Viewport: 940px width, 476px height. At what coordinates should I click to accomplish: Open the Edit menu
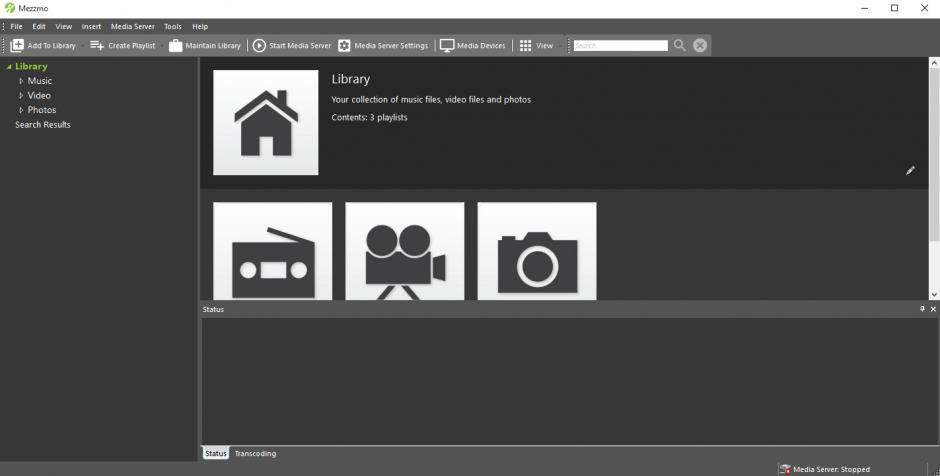[x=39, y=26]
